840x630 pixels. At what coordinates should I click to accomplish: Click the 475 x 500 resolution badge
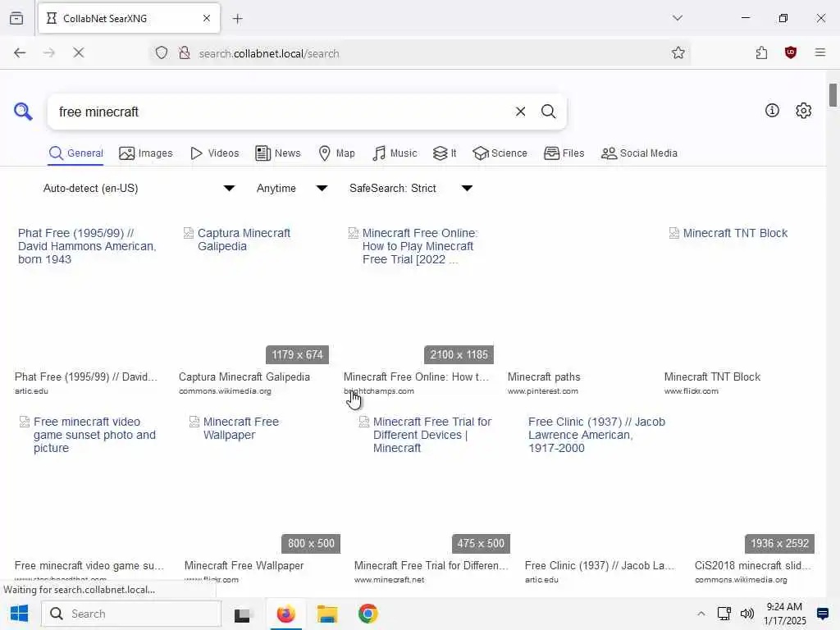click(x=481, y=543)
